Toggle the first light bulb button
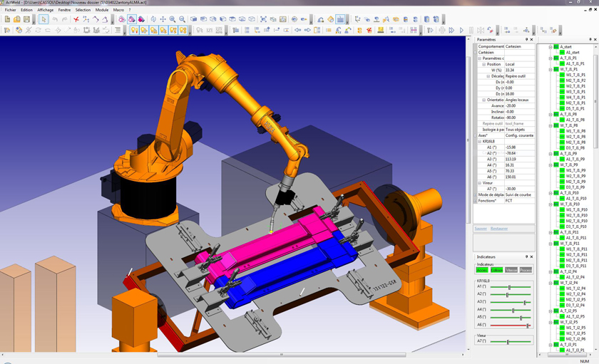The width and height of the screenshot is (599, 364). (134, 30)
